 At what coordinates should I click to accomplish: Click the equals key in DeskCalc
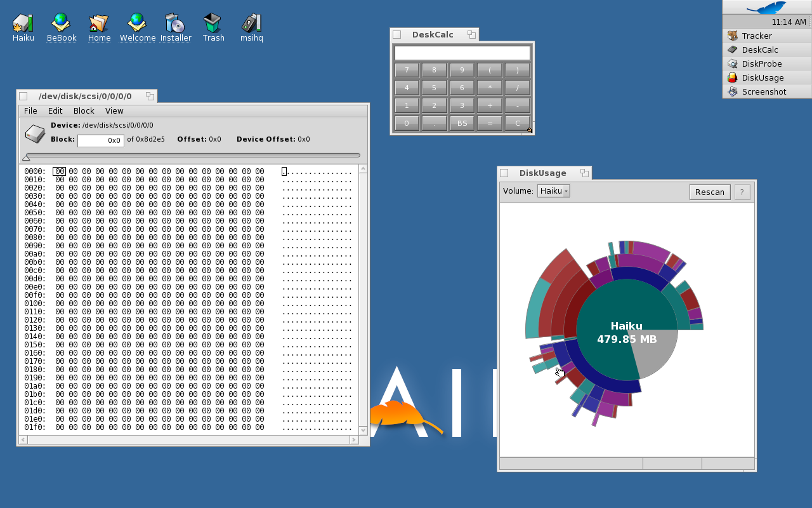click(490, 123)
